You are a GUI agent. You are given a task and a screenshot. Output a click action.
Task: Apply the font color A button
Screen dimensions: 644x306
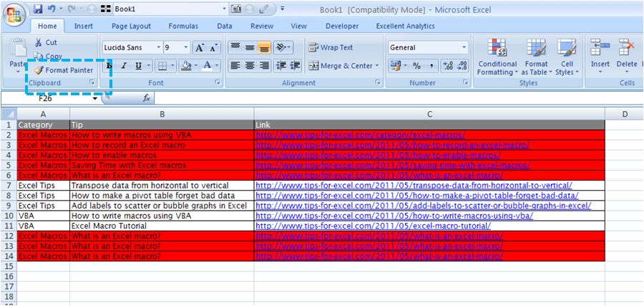(208, 65)
